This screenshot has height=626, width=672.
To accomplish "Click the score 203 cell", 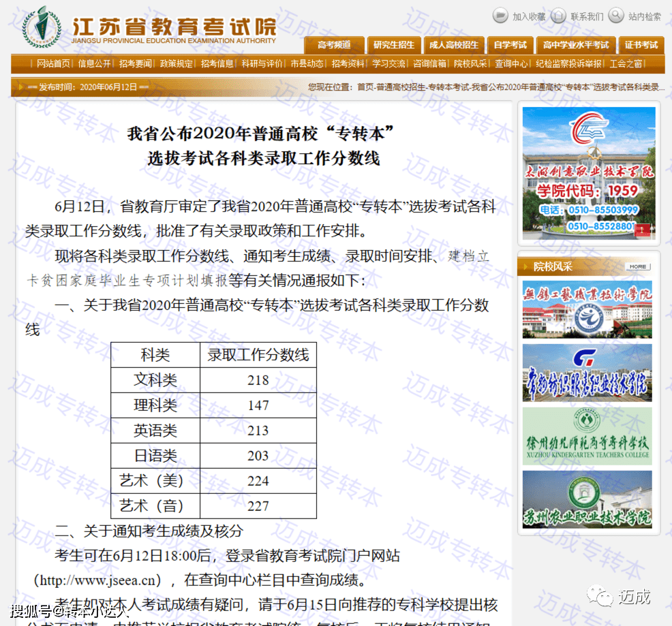I will point(258,456).
